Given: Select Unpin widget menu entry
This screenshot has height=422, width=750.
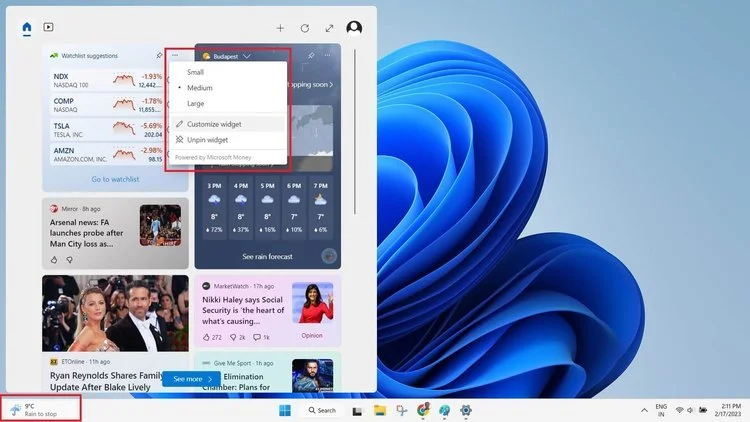Looking at the screenshot, I should point(228,140).
